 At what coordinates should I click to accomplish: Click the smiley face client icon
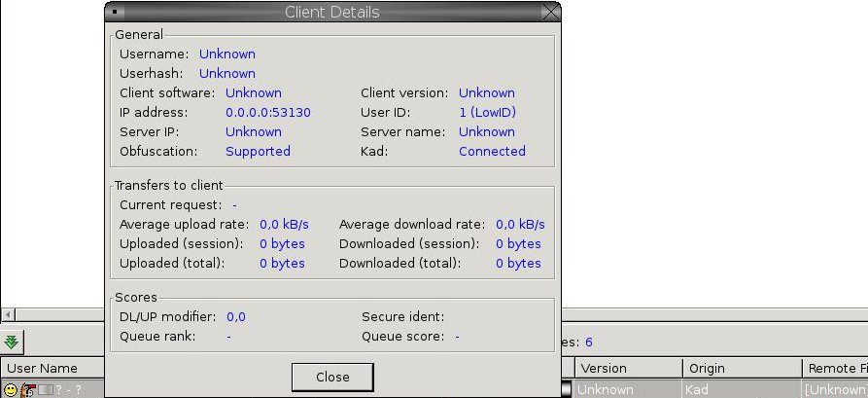(11, 389)
